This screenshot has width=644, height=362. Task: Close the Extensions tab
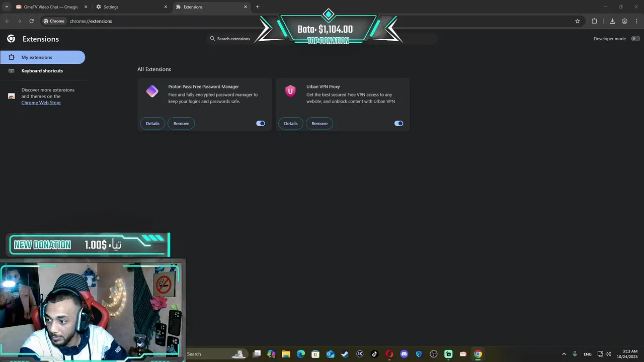246,7
